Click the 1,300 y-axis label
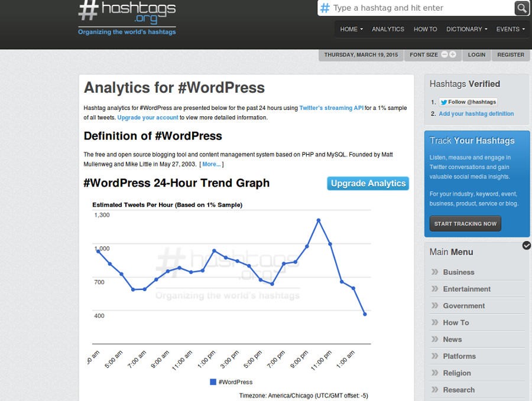 (102, 215)
